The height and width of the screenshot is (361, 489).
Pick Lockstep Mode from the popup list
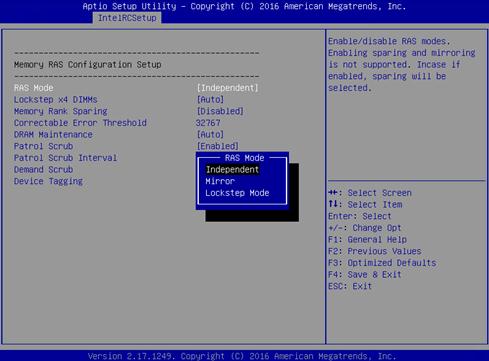click(x=237, y=193)
